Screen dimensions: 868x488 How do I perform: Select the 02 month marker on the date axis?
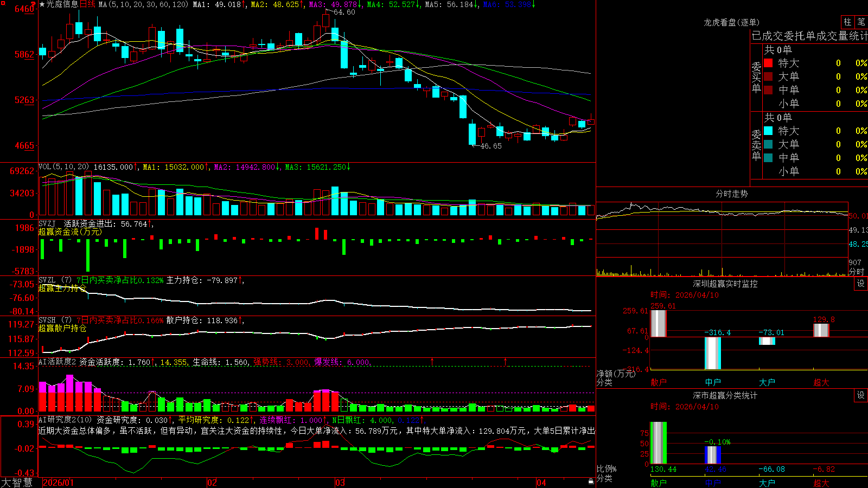tap(212, 483)
